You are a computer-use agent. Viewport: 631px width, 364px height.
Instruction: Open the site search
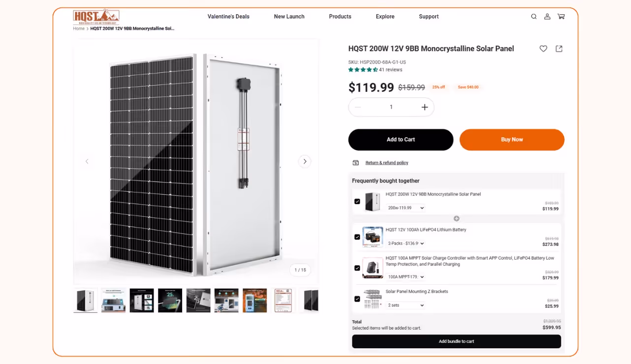pyautogui.click(x=534, y=16)
